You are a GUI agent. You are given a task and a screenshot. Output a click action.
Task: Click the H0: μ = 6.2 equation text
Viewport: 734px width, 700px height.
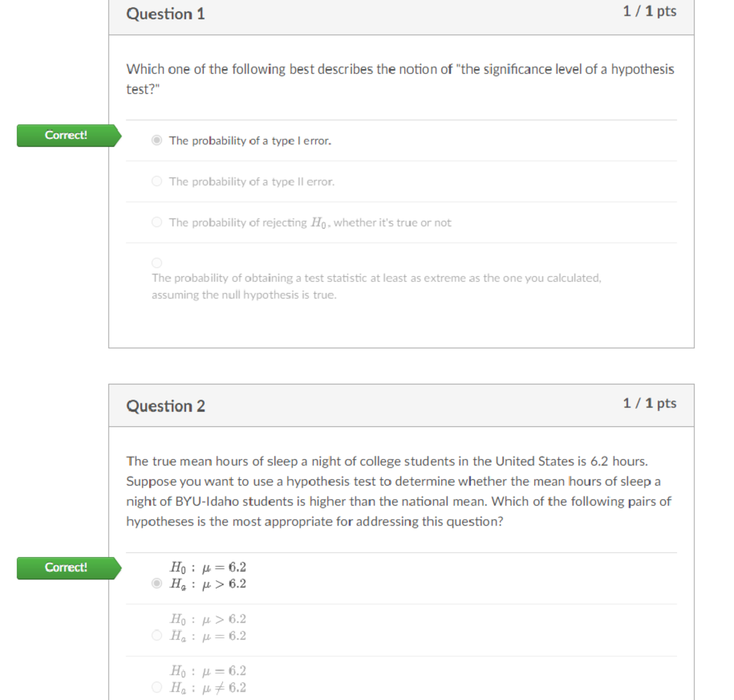tap(208, 567)
